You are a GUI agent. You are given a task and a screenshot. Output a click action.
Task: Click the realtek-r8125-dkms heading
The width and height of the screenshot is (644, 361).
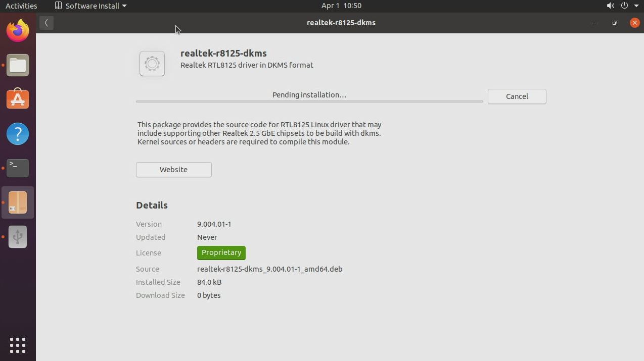(223, 53)
